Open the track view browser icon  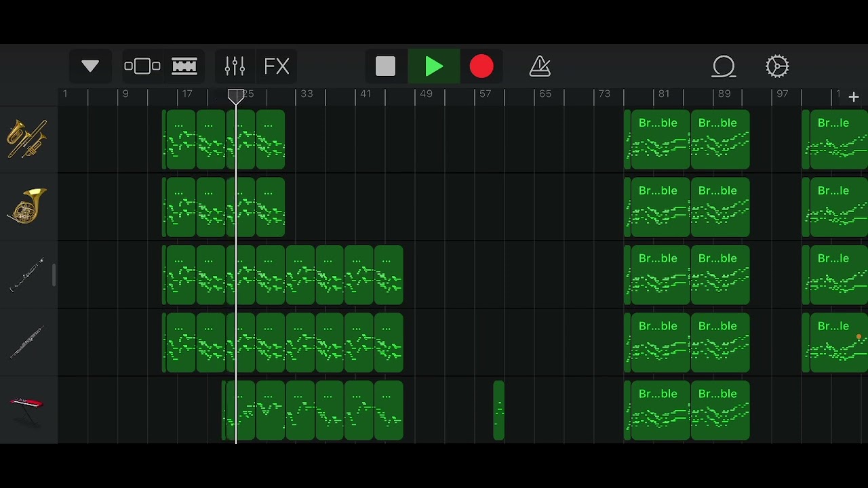[142, 66]
